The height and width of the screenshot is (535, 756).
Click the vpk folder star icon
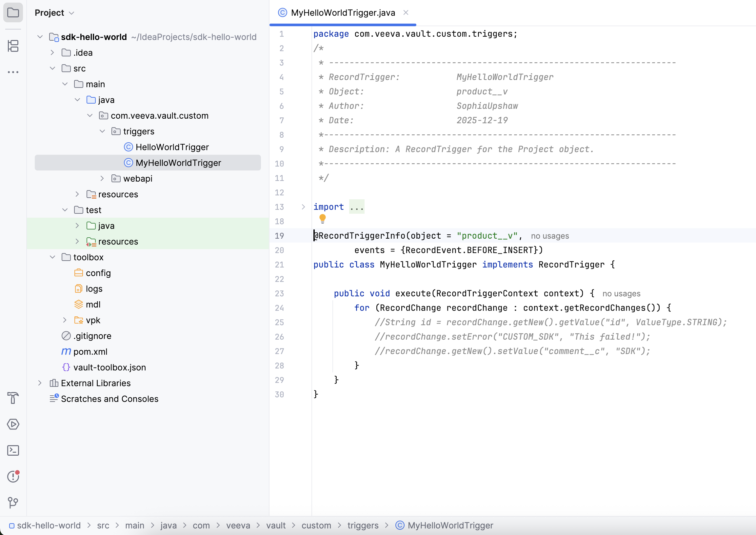[x=79, y=320]
